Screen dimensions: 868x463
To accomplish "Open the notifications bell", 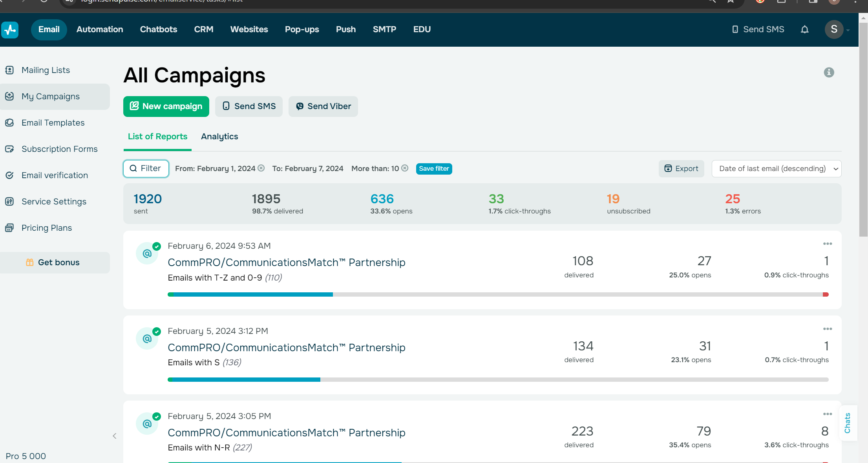I will pos(804,29).
